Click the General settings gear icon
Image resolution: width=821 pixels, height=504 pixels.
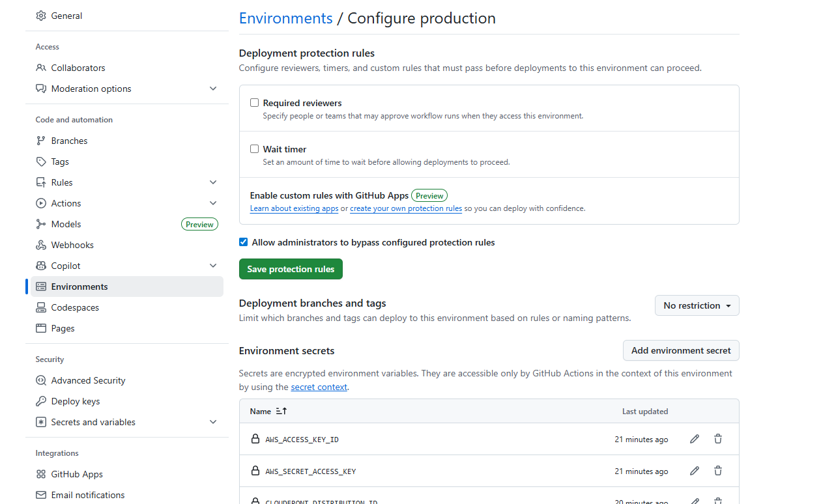click(41, 16)
